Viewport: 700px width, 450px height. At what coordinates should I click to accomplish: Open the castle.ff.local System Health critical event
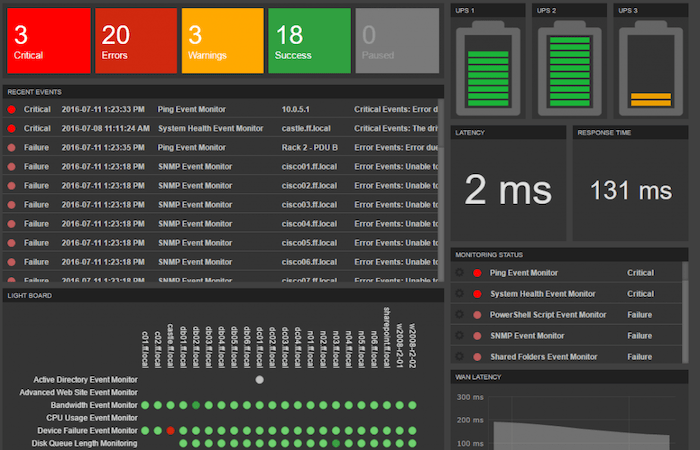[x=221, y=128]
